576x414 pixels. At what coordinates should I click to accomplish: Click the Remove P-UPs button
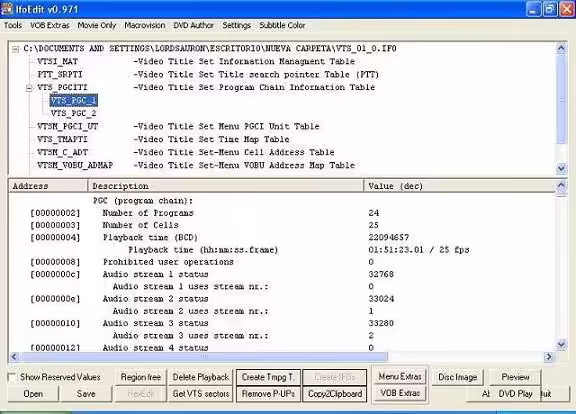pos(268,394)
